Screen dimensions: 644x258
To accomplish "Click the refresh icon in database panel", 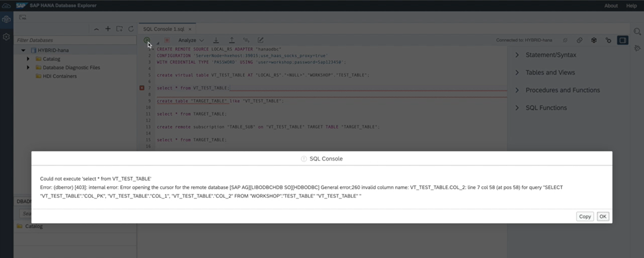I will [131, 28].
